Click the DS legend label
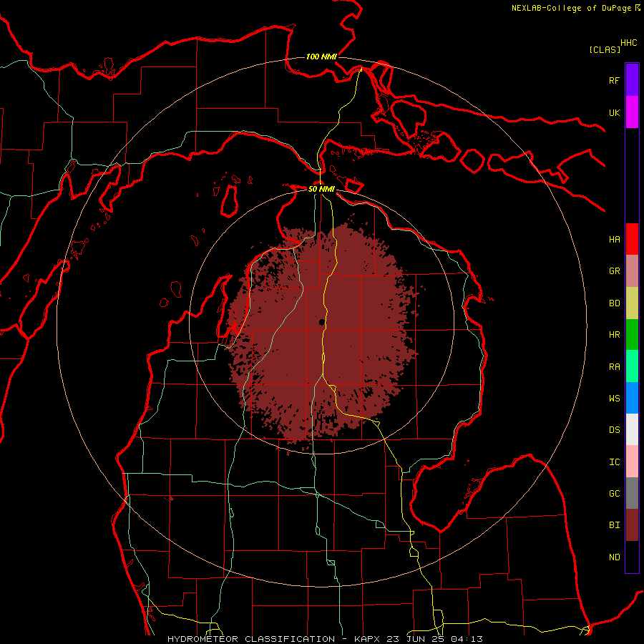The height and width of the screenshot is (644, 644). point(614,429)
